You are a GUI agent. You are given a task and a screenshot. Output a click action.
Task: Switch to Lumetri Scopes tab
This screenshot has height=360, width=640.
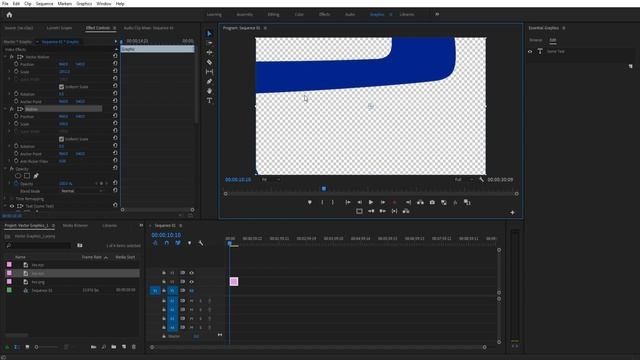pyautogui.click(x=59, y=28)
